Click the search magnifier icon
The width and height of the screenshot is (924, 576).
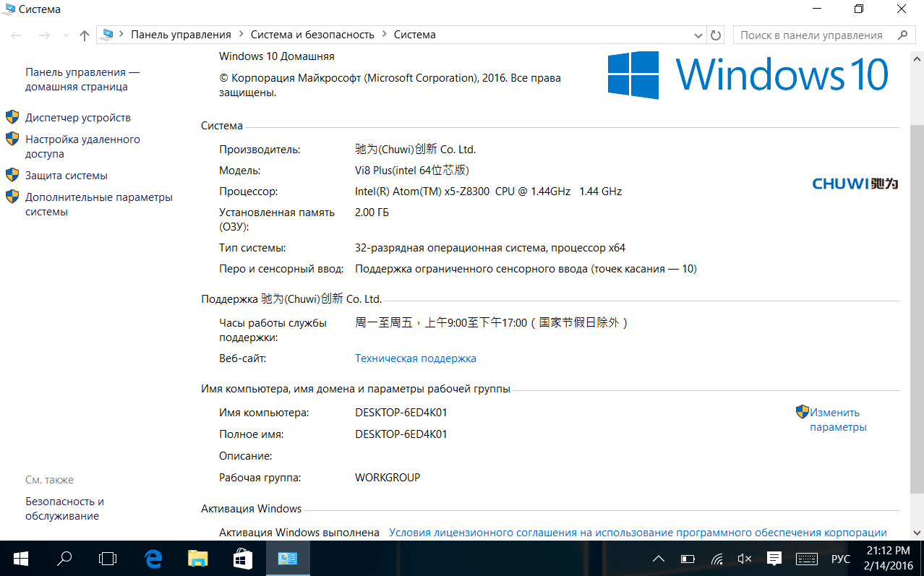coord(902,35)
